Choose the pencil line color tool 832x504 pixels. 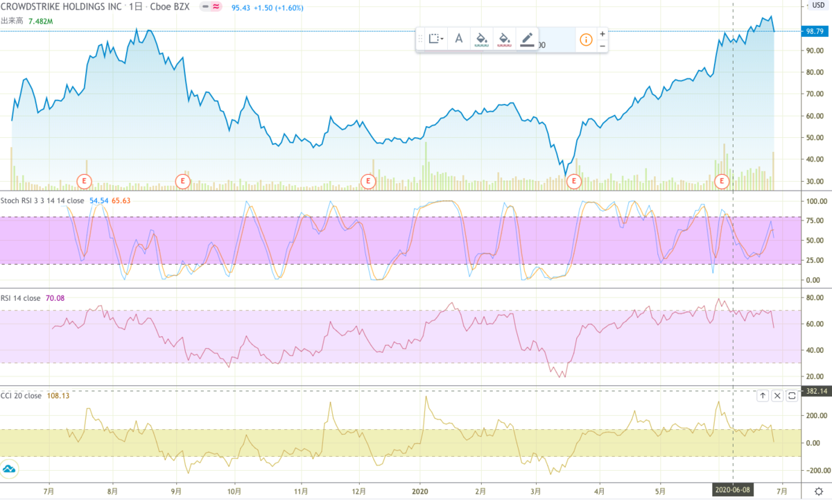pos(528,39)
